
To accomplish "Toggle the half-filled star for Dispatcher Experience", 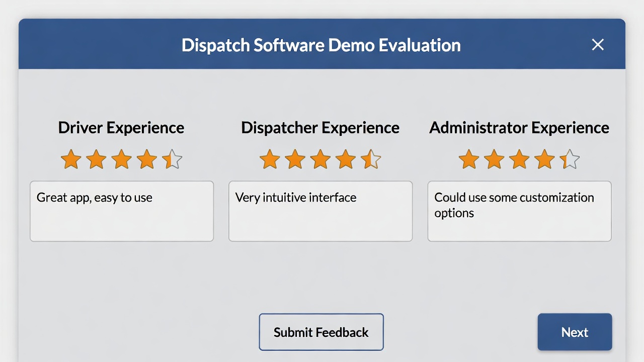I will pyautogui.click(x=371, y=159).
